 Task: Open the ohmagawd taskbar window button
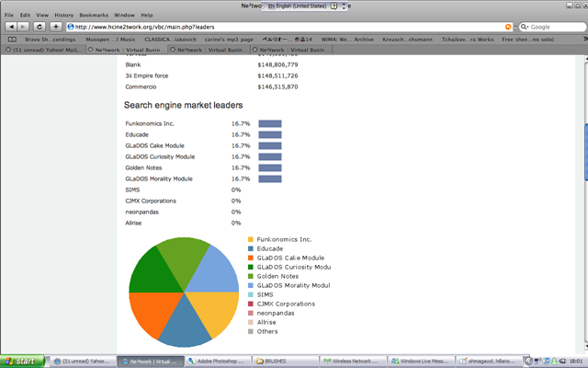click(489, 362)
